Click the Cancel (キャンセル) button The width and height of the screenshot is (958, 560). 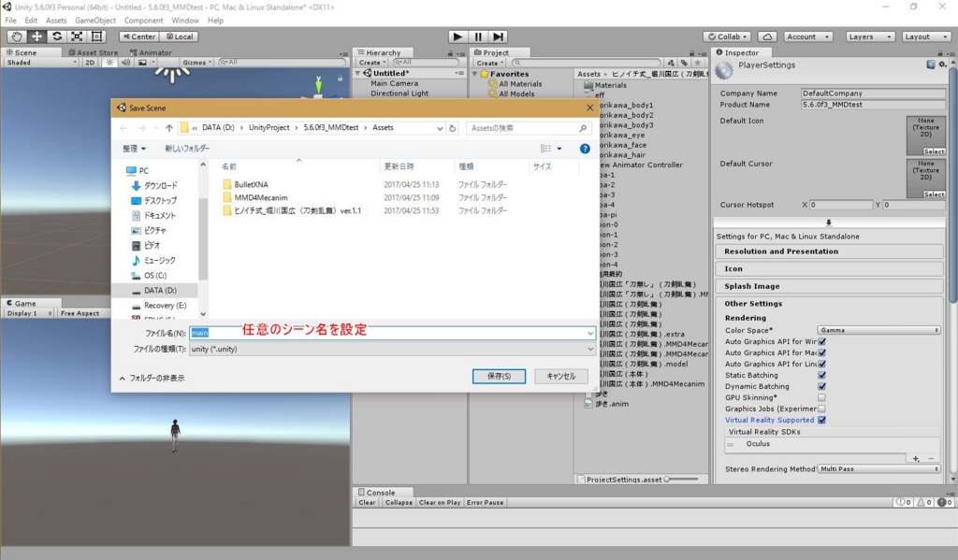click(x=561, y=376)
